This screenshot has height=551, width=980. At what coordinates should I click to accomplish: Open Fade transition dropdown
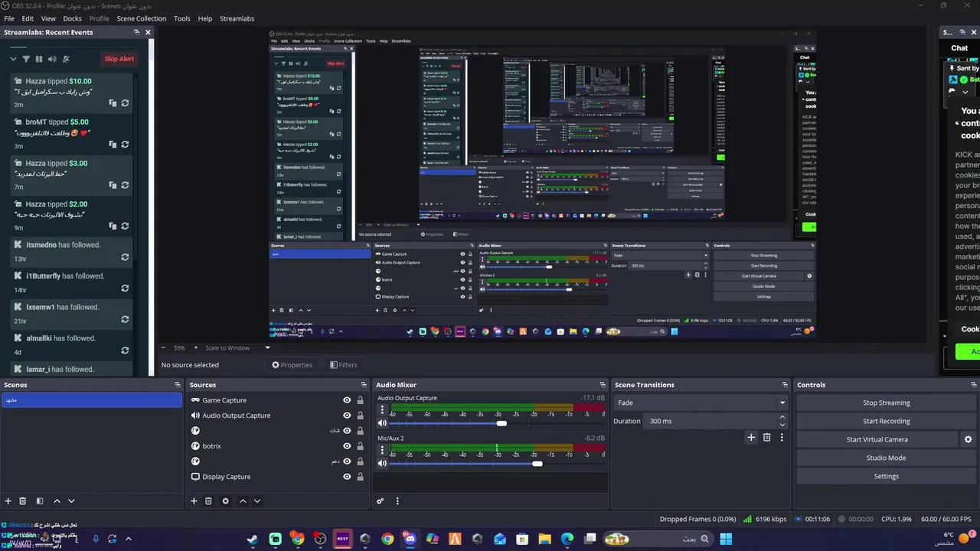click(701, 403)
